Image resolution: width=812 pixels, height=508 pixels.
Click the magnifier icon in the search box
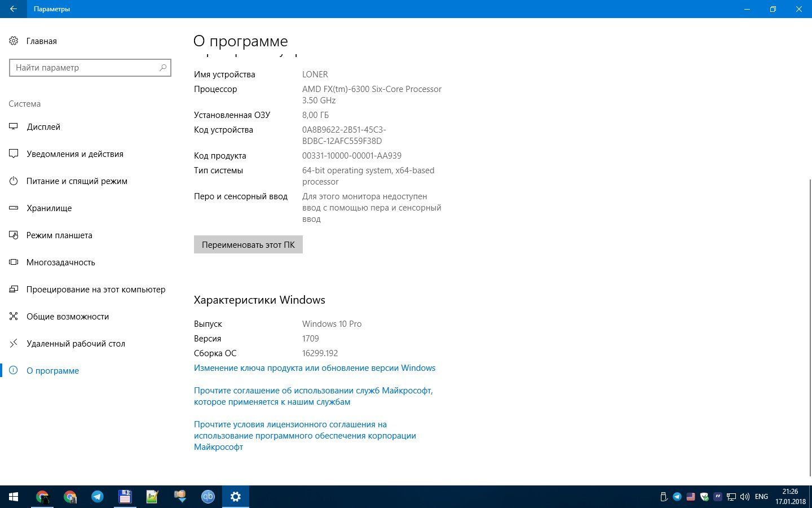tap(163, 68)
